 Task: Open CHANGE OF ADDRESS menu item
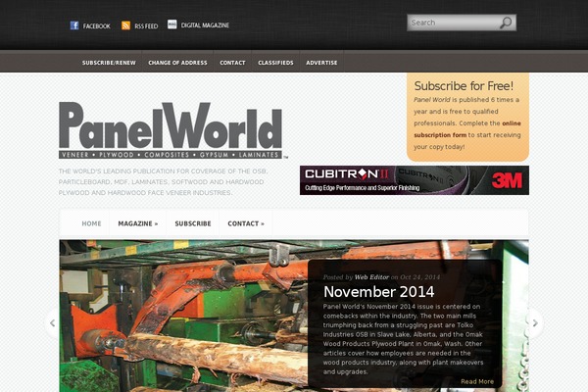(177, 63)
